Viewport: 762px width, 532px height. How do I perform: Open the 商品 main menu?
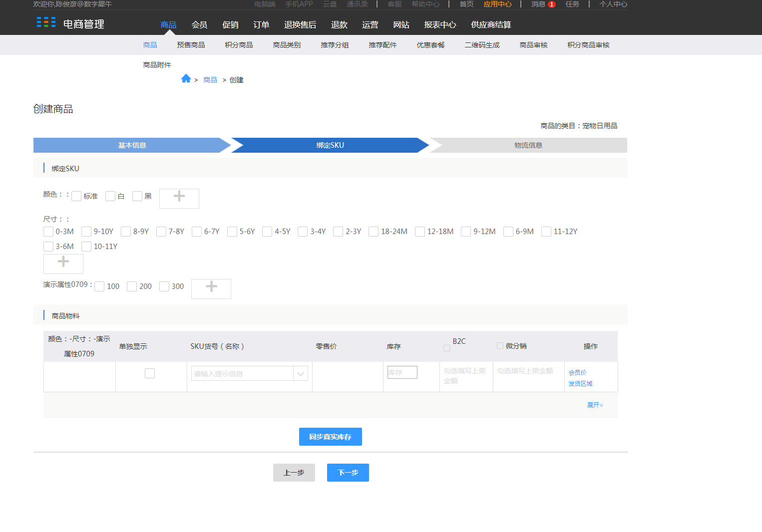click(168, 24)
